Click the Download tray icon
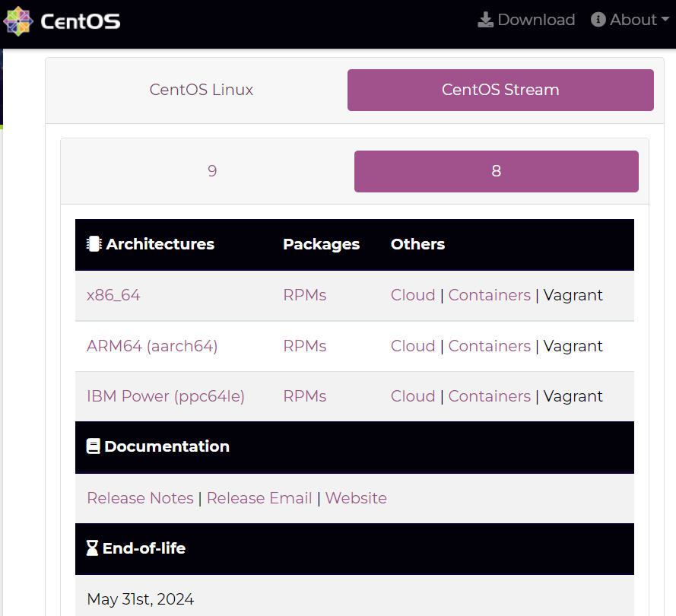The width and height of the screenshot is (676, 616). [x=485, y=20]
